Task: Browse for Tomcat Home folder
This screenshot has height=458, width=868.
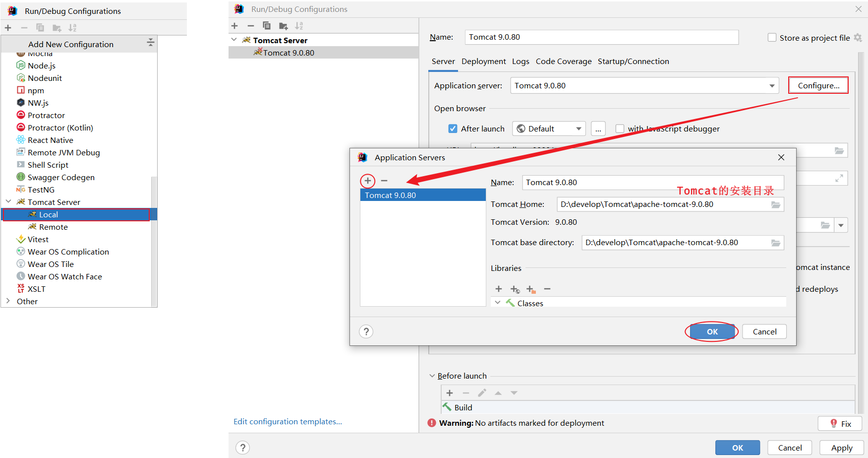Action: point(775,205)
